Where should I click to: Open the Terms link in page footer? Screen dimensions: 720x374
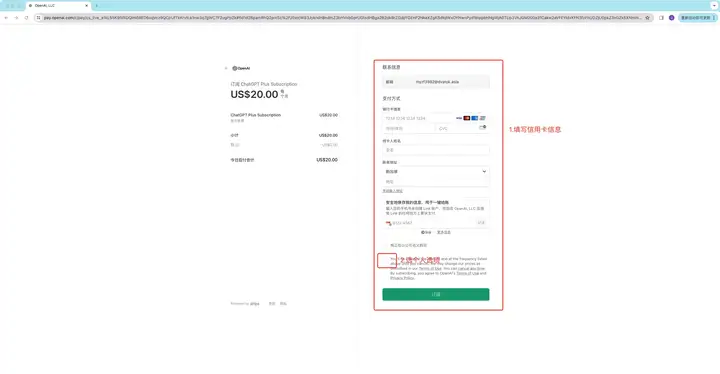coord(272,304)
